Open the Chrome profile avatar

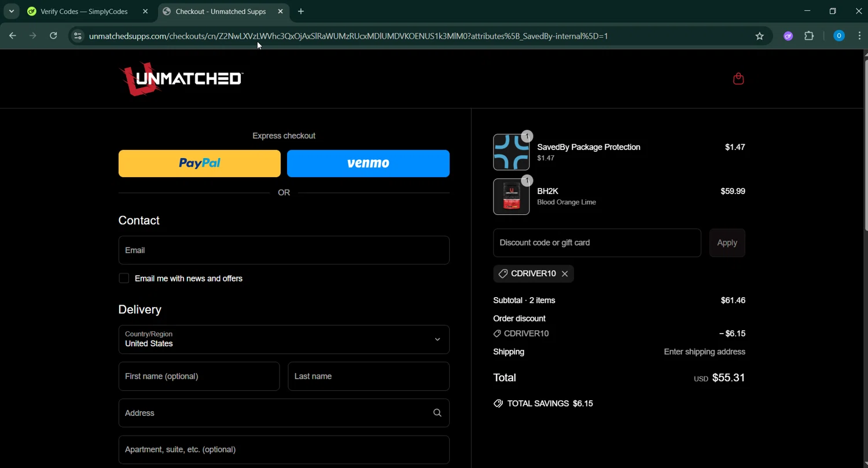click(x=838, y=36)
